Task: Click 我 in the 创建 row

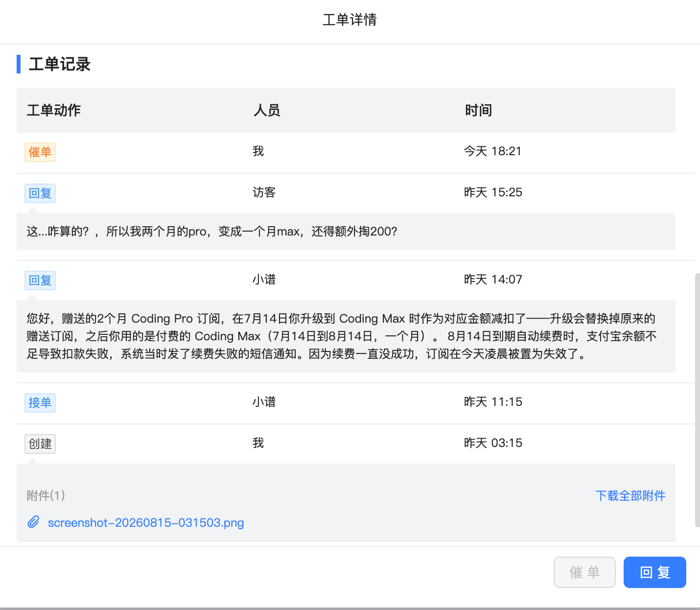Action: [x=258, y=443]
